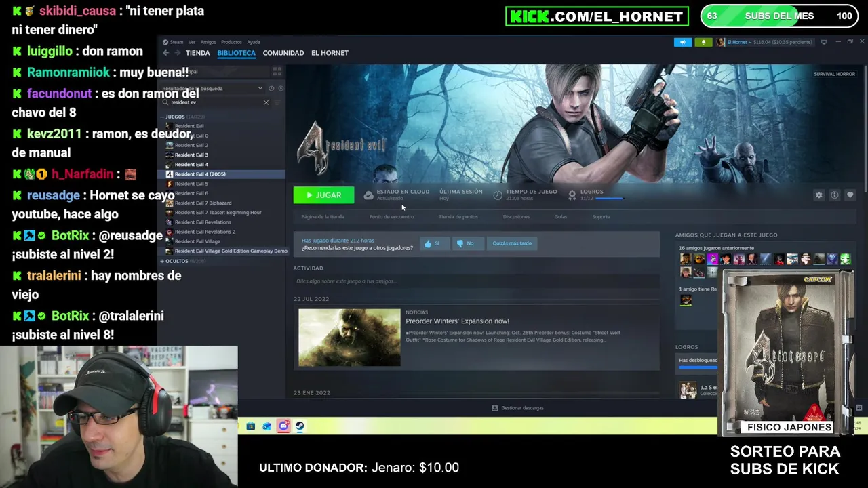Expand the search results filter dropdown
The image size is (868, 488).
[x=260, y=89]
